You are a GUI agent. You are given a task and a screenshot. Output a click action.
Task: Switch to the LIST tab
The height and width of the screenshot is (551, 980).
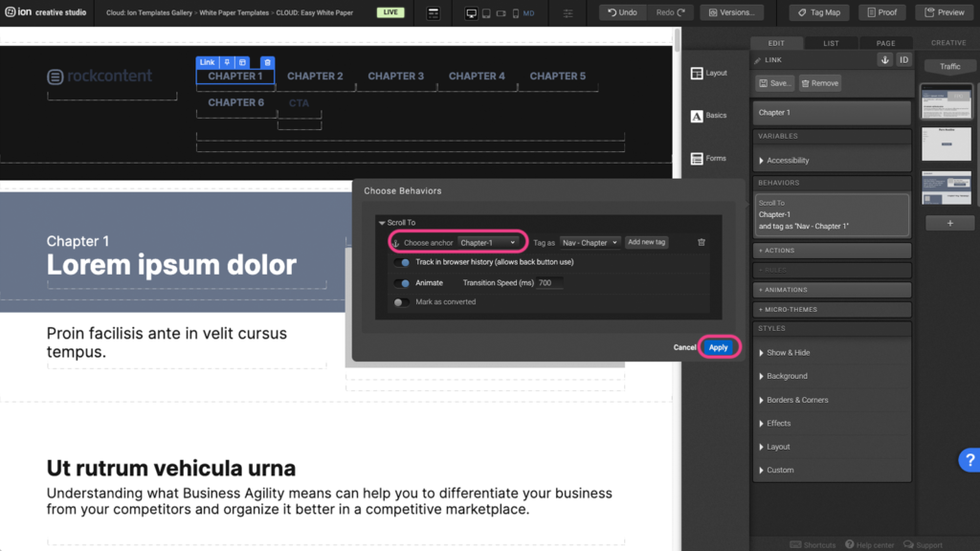831,43
